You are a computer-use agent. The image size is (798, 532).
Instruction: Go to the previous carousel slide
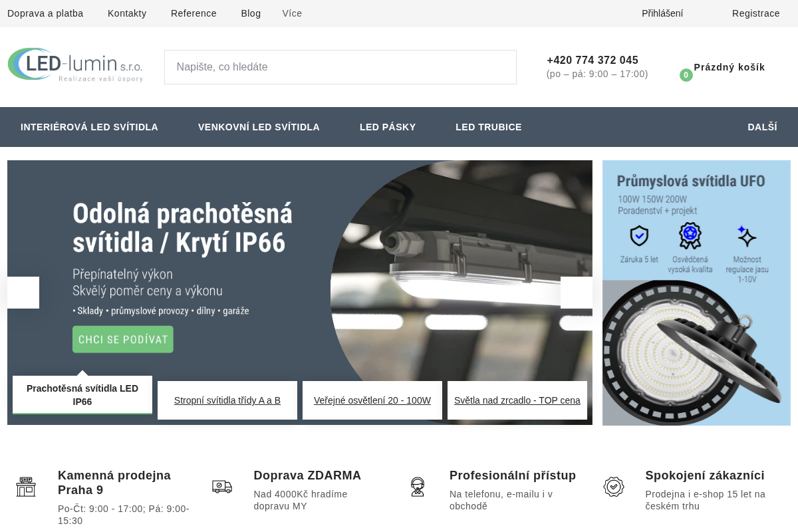[23, 293]
